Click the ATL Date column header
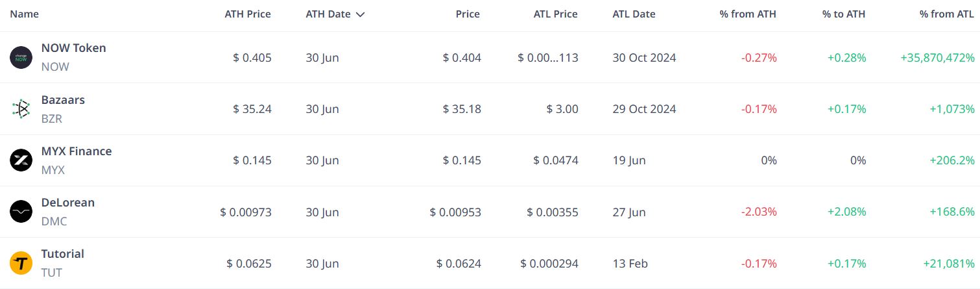This screenshot has height=289, width=980. pos(634,14)
